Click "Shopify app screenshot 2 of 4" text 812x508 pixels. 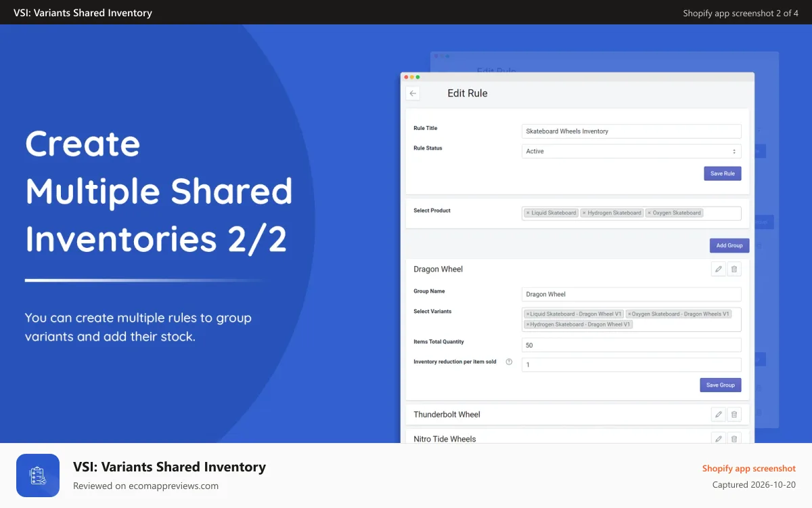[x=740, y=13]
